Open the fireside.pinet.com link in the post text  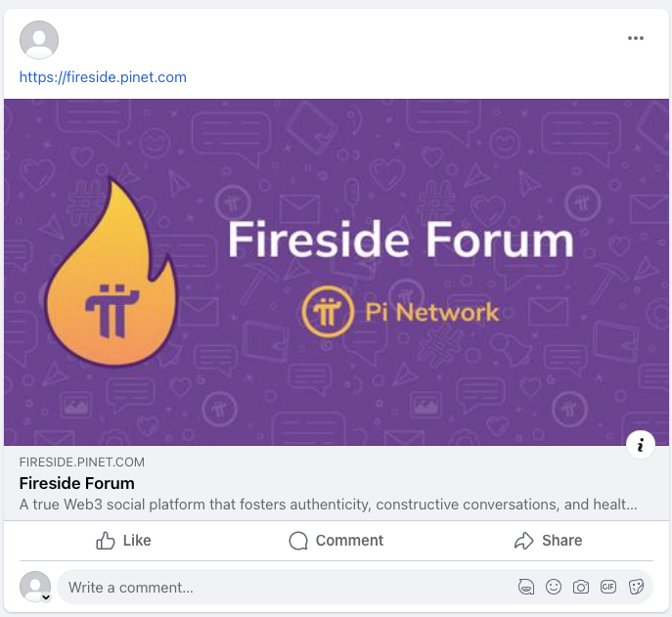103,77
